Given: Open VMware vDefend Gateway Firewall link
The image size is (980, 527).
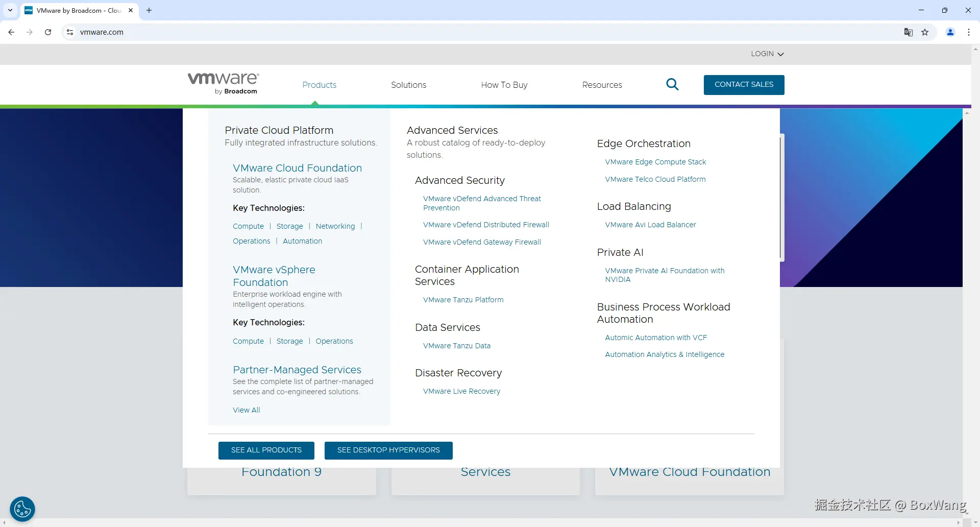Looking at the screenshot, I should point(482,242).
